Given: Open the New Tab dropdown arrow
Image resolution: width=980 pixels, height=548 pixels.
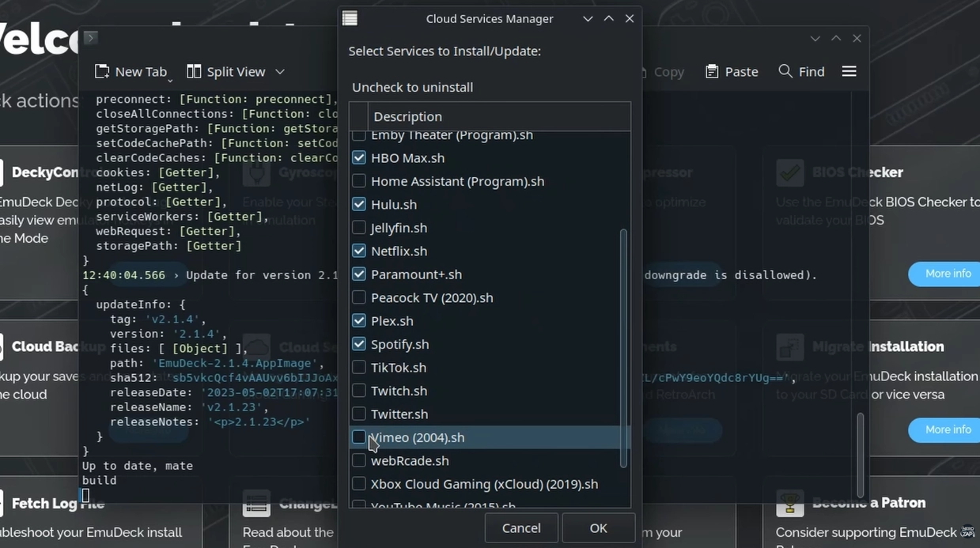Looking at the screenshot, I should (170, 79).
